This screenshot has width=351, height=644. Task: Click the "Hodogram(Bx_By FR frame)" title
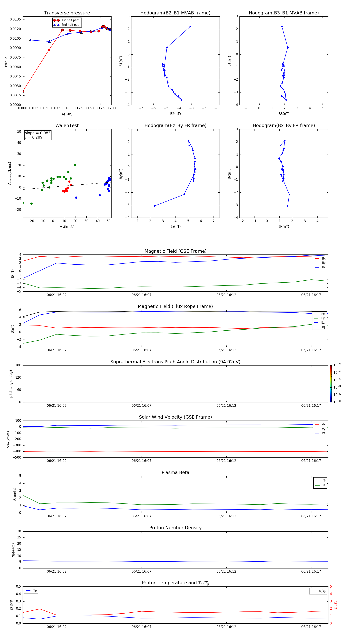pos(284,125)
